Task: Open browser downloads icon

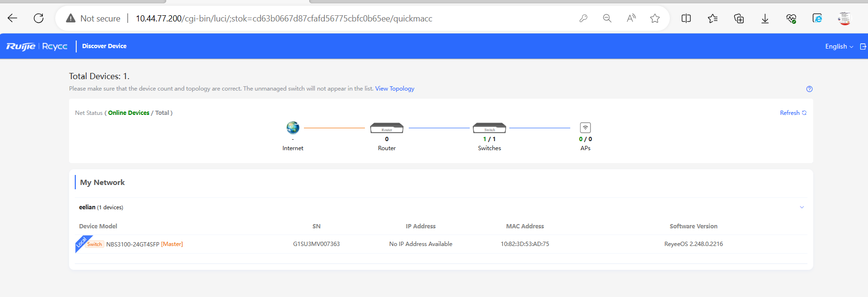Action: pos(765,19)
